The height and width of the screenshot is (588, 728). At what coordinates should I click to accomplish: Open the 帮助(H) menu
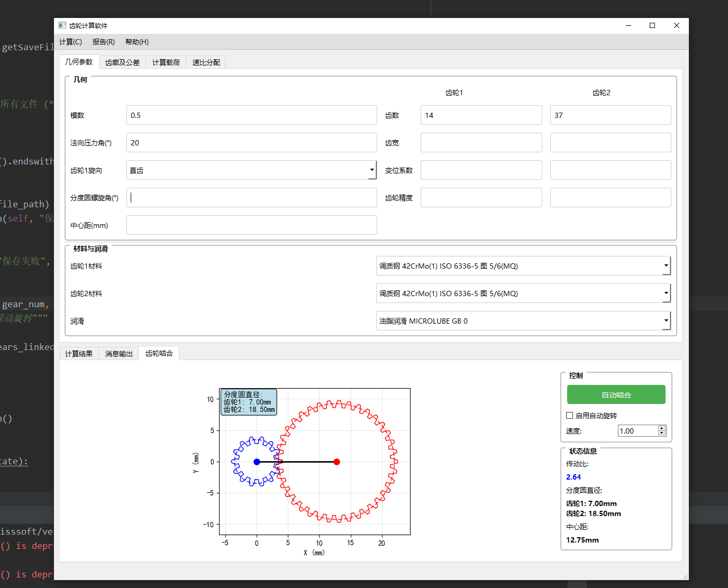pos(137,42)
